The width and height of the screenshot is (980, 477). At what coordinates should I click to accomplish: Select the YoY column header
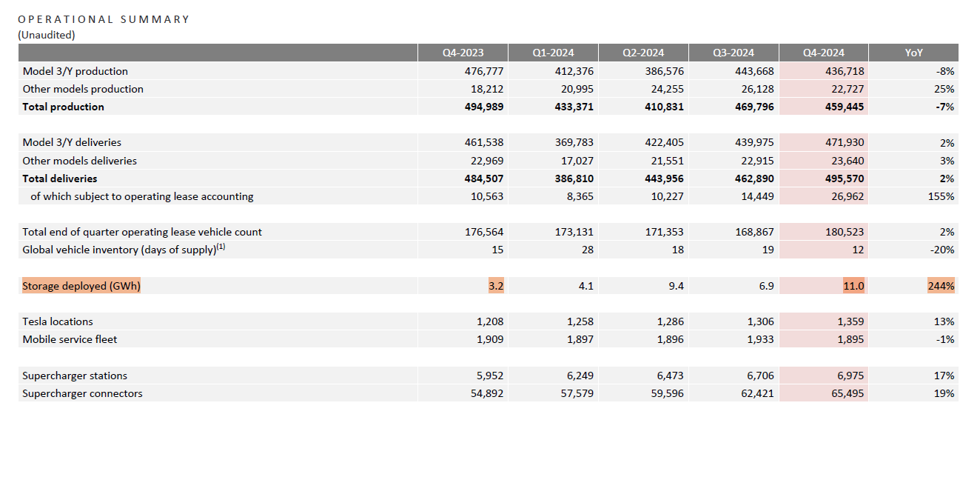tap(914, 53)
